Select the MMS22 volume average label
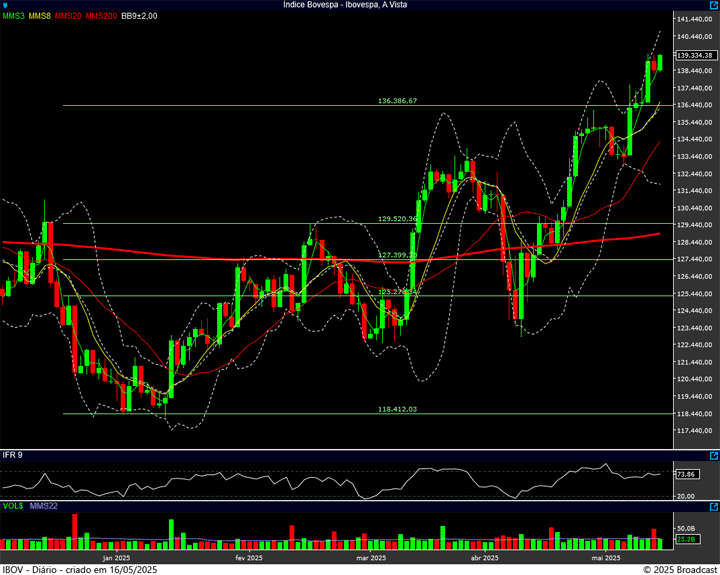720x575 pixels. [x=43, y=508]
